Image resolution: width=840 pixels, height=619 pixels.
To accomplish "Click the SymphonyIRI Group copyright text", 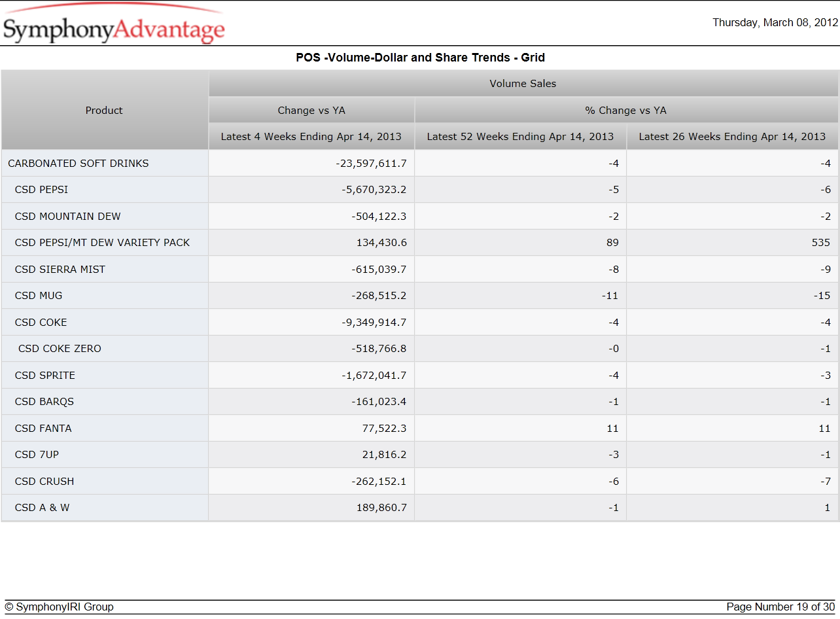I will 60,607.
